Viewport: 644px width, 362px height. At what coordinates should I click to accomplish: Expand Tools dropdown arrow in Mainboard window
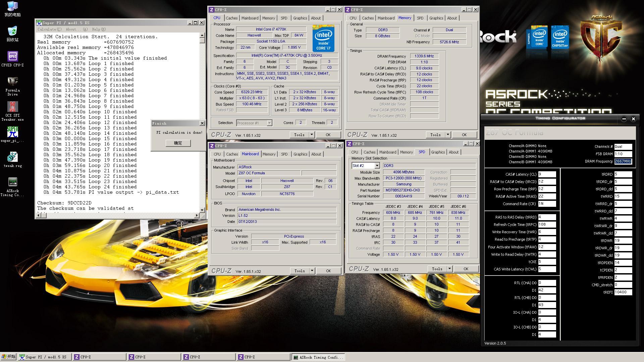[312, 271]
